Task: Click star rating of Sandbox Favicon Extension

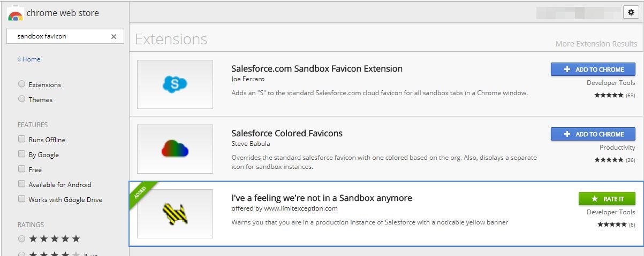Action: [x=610, y=95]
